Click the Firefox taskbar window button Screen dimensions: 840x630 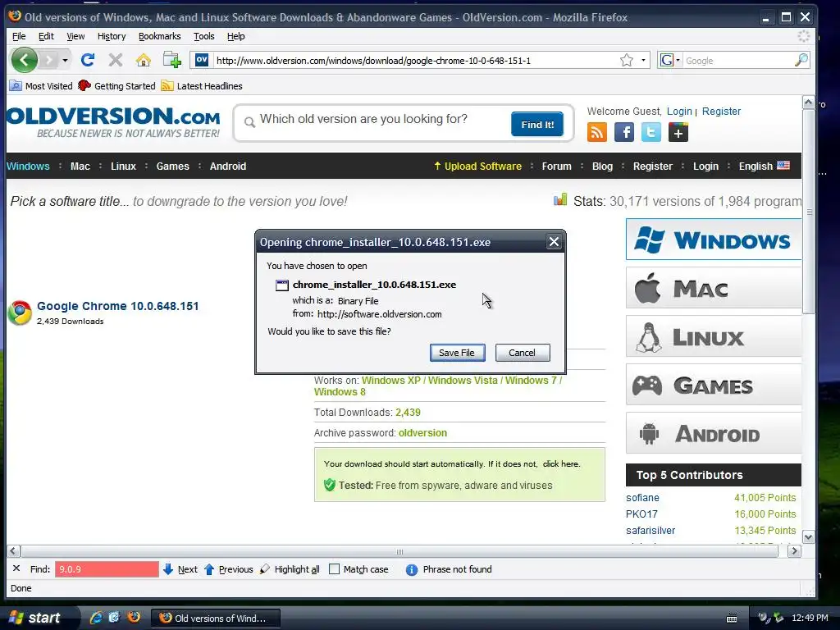click(x=216, y=619)
